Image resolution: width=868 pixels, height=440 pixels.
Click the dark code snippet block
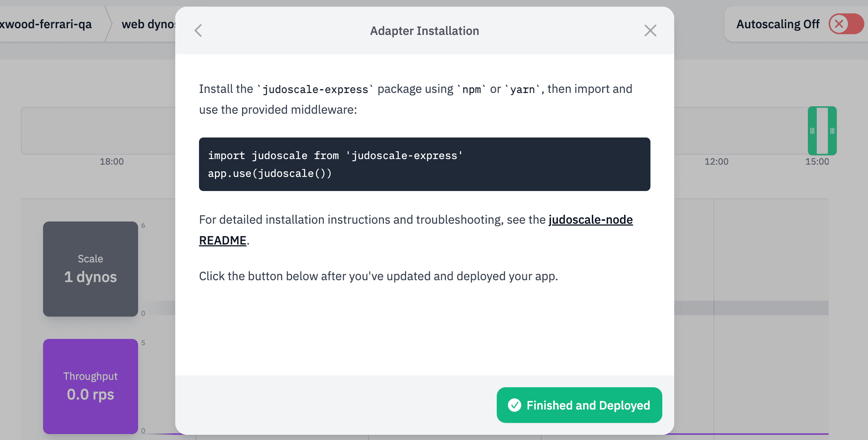tap(424, 164)
